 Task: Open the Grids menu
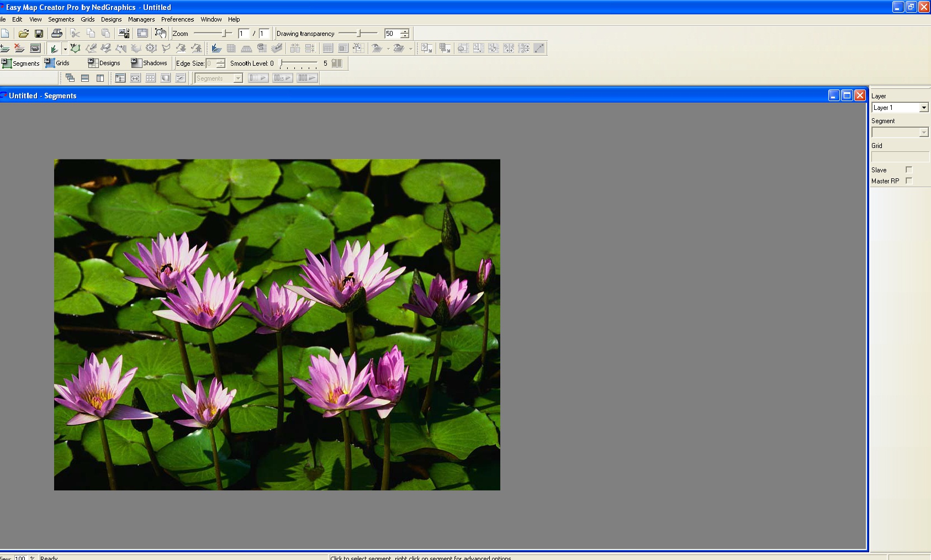(88, 19)
